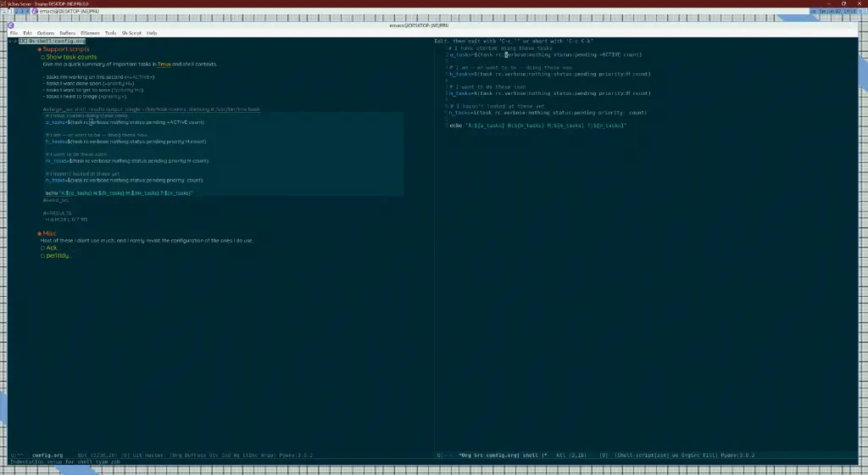Expand the folded Ack heading

[x=52, y=248]
